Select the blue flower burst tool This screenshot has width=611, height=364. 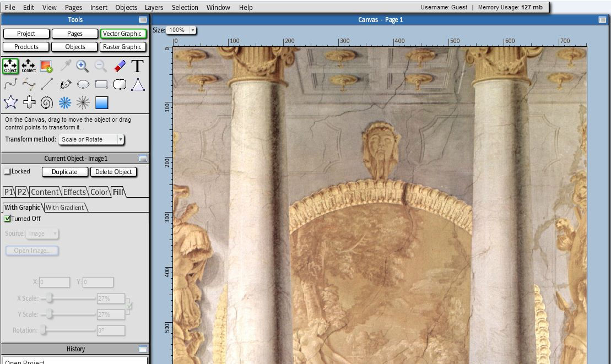(x=64, y=102)
